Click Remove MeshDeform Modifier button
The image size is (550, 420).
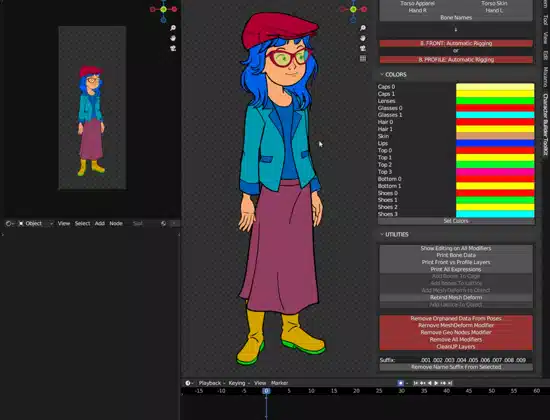coord(456,326)
